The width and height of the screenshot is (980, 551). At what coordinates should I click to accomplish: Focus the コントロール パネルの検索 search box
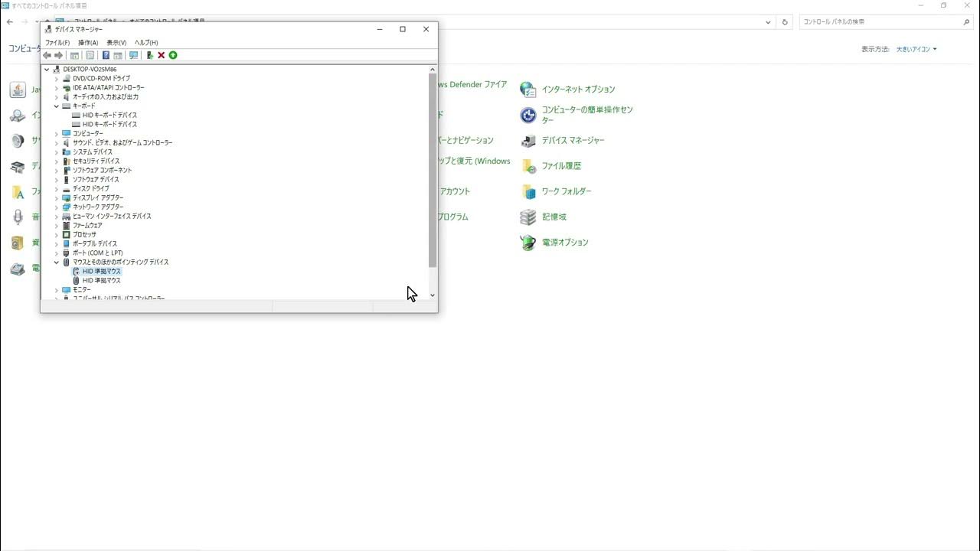point(886,22)
